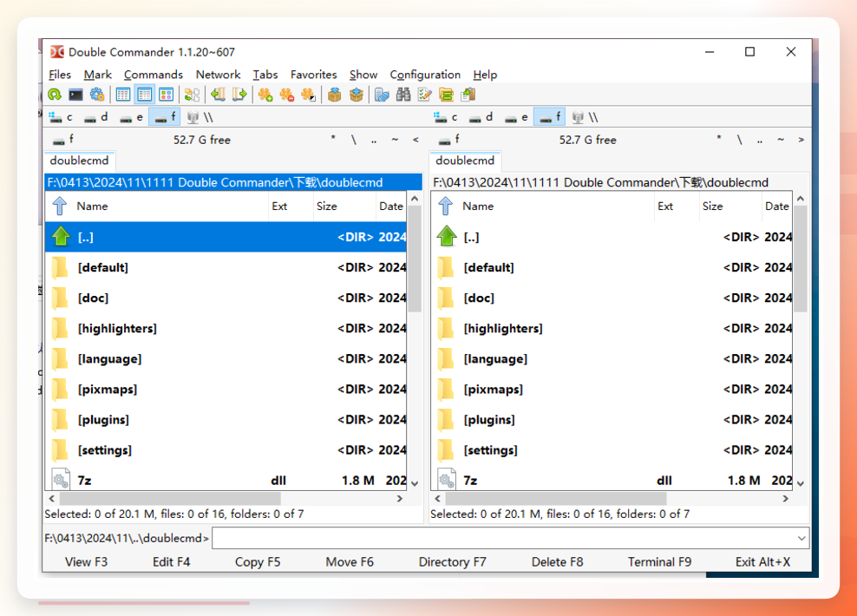Viewport: 857px width, 616px height.
Task: Select the right panel doublecmd tab
Action: point(465,161)
